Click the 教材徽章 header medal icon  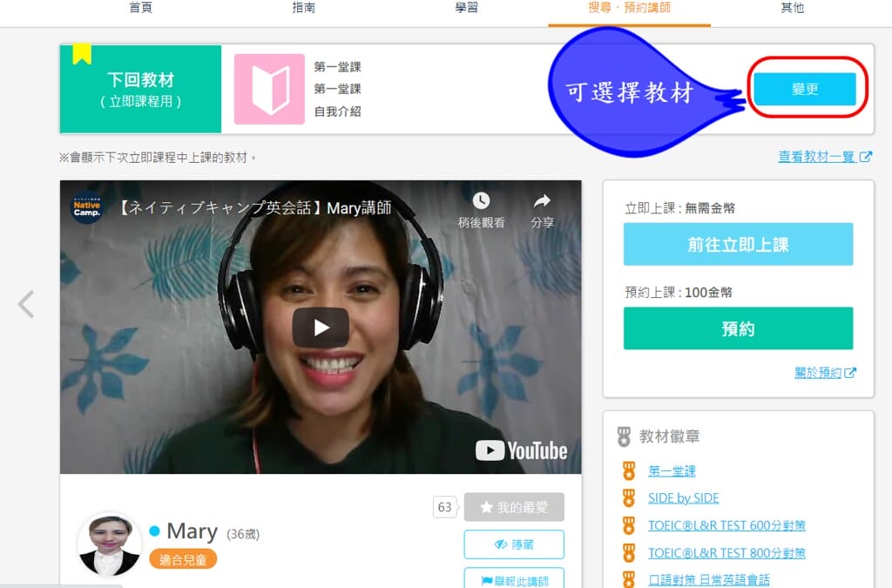tap(624, 436)
